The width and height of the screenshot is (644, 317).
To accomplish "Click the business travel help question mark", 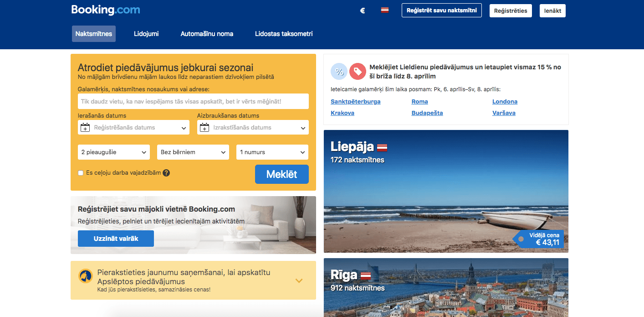I will click(166, 173).
